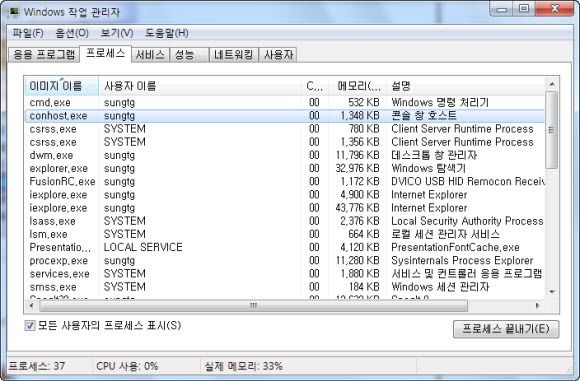Close the Windows 작업 관리자 window
This screenshot has width=580, height=381.
[x=554, y=9]
